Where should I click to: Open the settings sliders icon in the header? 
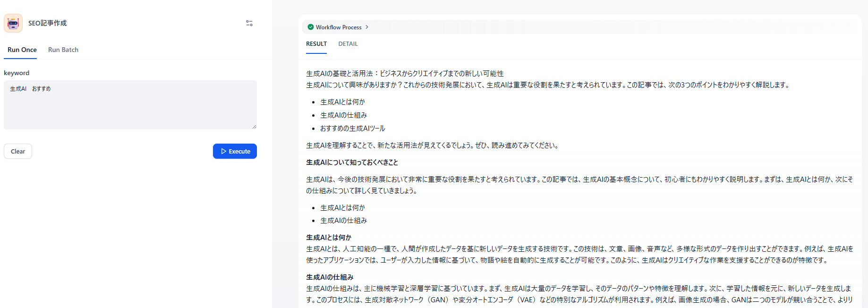tap(249, 23)
